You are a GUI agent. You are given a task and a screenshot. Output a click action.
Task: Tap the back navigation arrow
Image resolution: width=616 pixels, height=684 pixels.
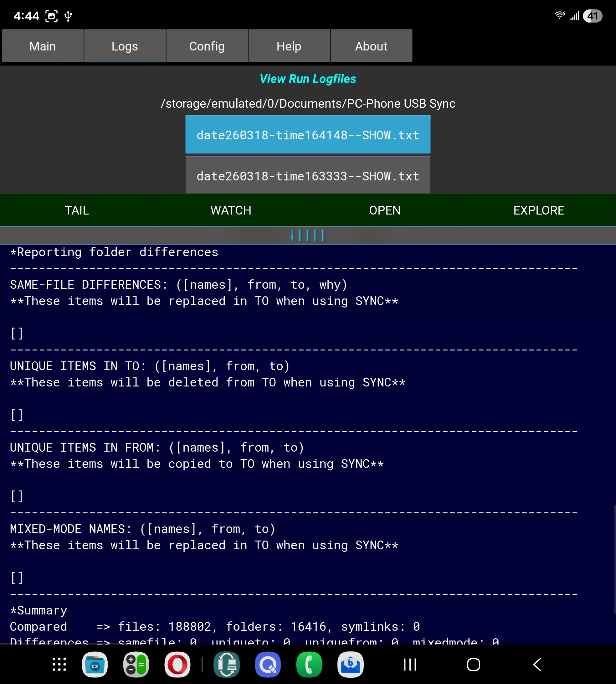[537, 664]
